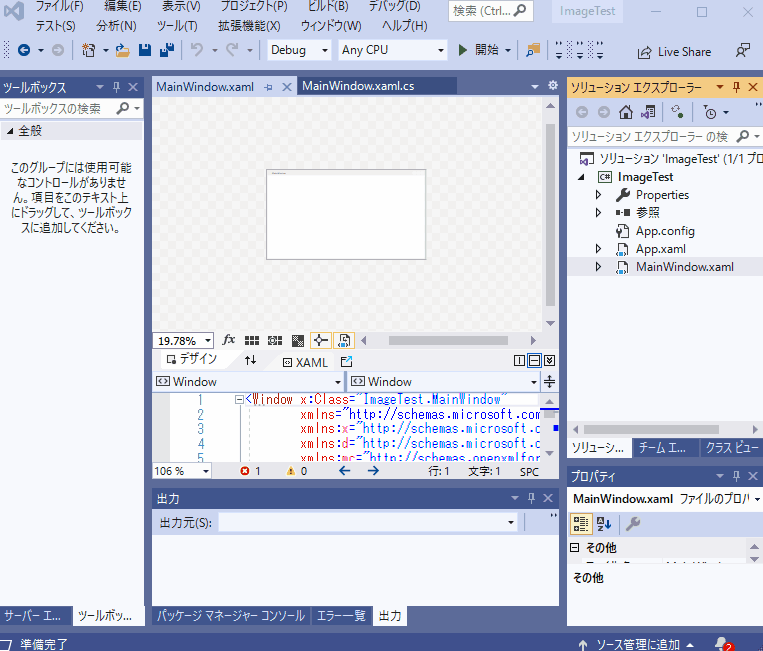
Task: Click the previous issue left arrow
Action: click(345, 470)
